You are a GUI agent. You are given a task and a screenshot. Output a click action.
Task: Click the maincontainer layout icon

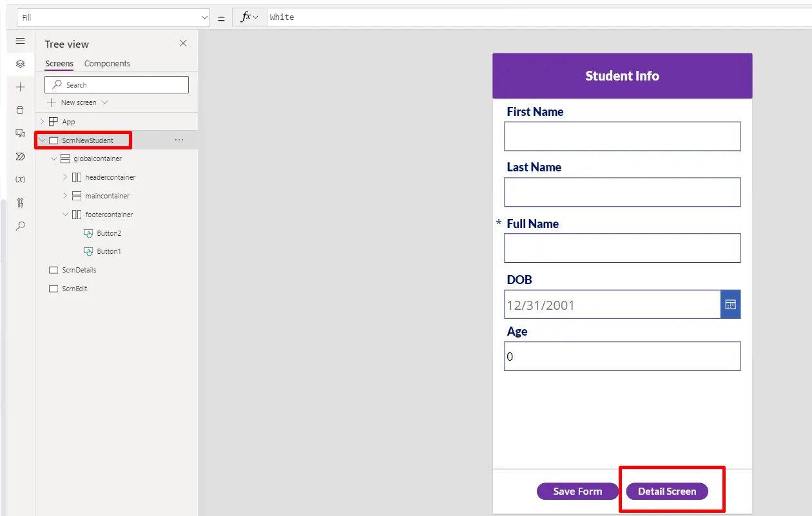77,196
